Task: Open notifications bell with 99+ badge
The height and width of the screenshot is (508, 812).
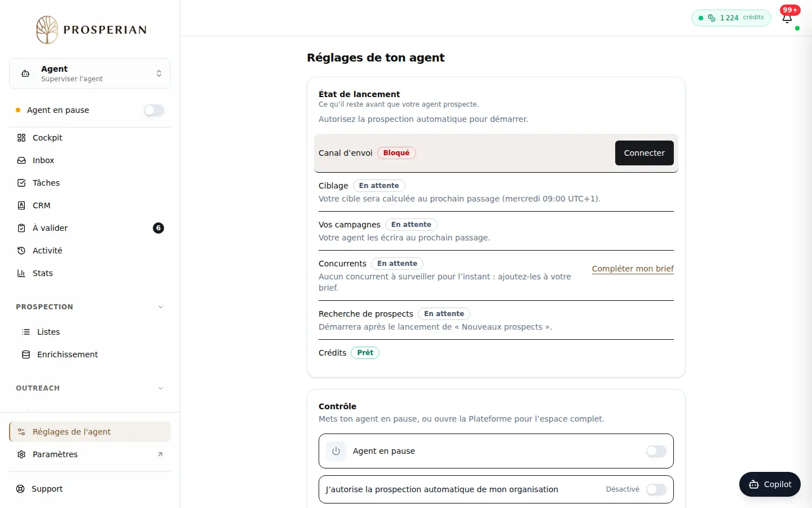Action: point(787,18)
